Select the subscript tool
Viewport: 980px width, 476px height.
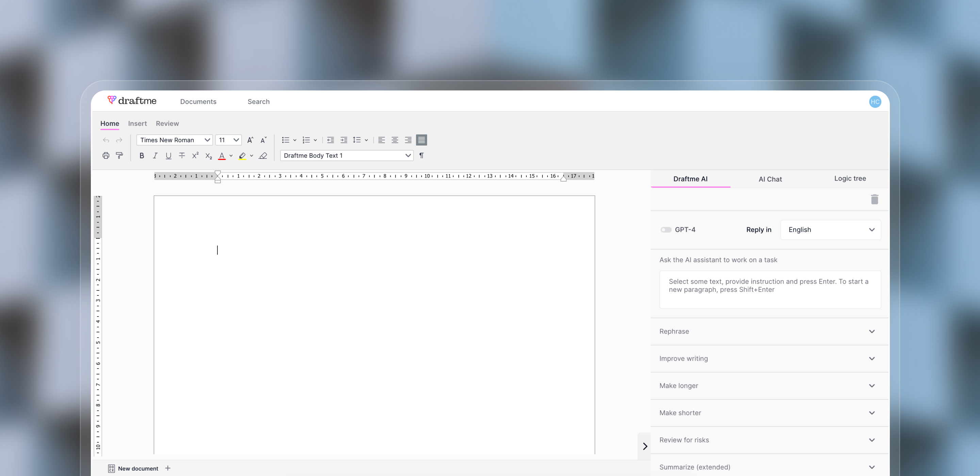pyautogui.click(x=208, y=155)
